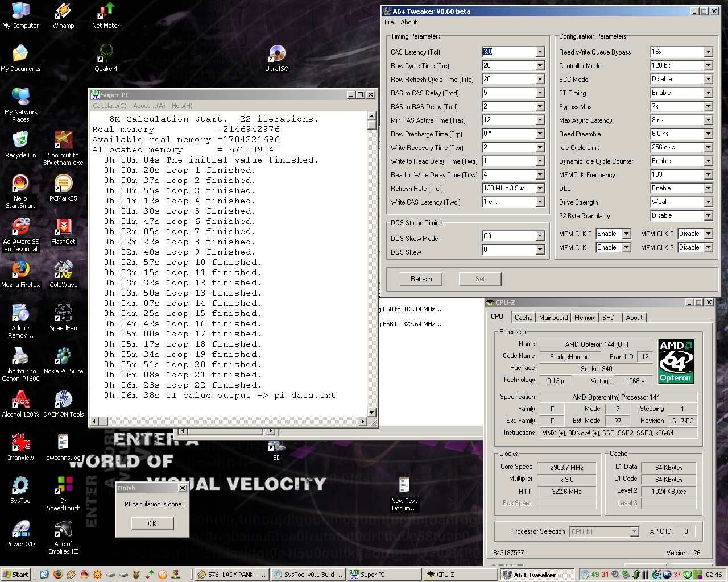Open Controller Mode dropdown
The height and width of the screenshot is (582, 728).
[x=708, y=65]
